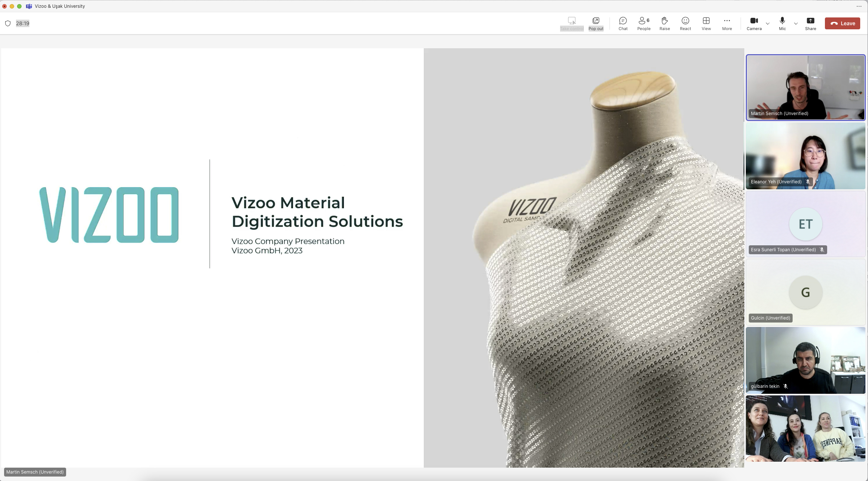868x481 pixels.
Task: Click the 'Martin Semsch (Unverified)' presenter label at bottom left
Action: click(35, 472)
